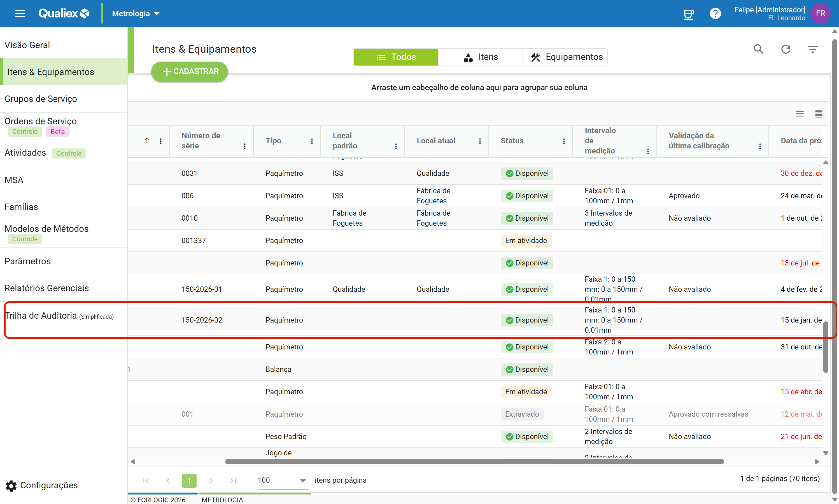Switch to compact row density icon

pos(819,114)
